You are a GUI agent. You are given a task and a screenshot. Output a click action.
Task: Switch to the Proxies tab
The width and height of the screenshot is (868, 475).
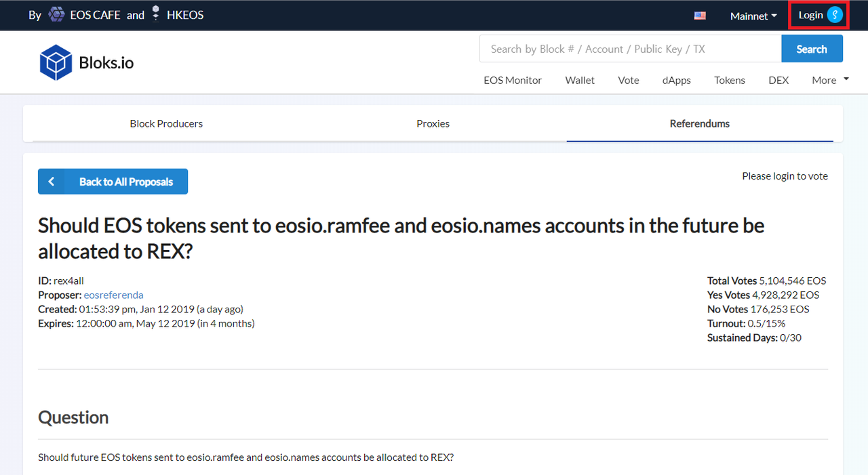(x=433, y=123)
